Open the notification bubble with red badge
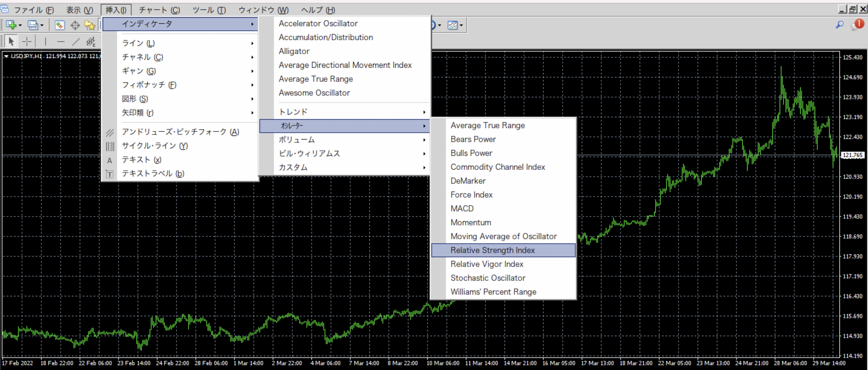This screenshot has width=868, height=370. 857,25
